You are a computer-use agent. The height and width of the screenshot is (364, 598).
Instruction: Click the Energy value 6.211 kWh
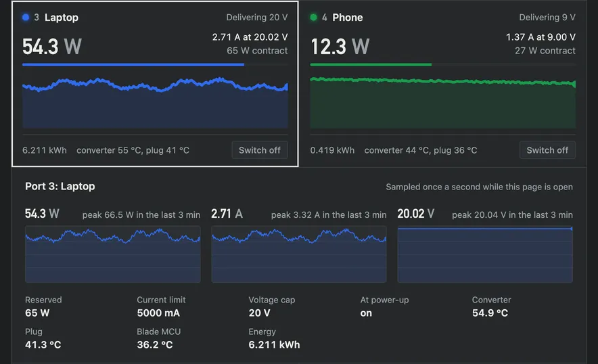point(274,344)
